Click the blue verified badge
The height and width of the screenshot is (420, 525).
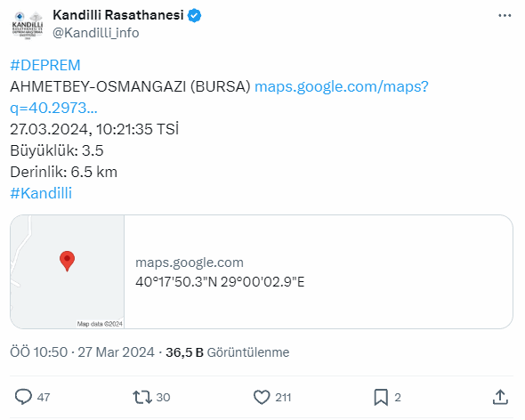click(194, 15)
